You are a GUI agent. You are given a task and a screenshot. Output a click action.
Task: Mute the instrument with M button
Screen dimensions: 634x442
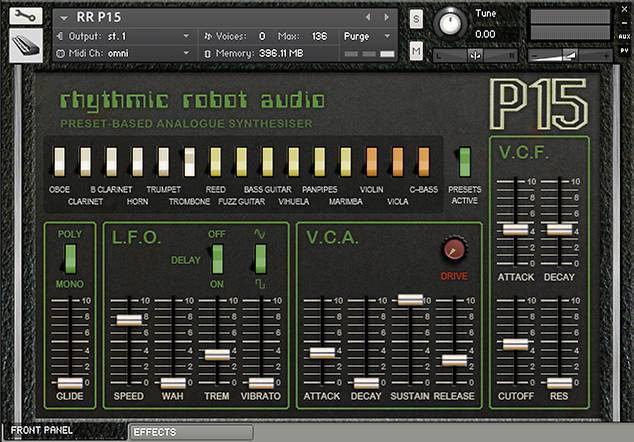pos(416,51)
